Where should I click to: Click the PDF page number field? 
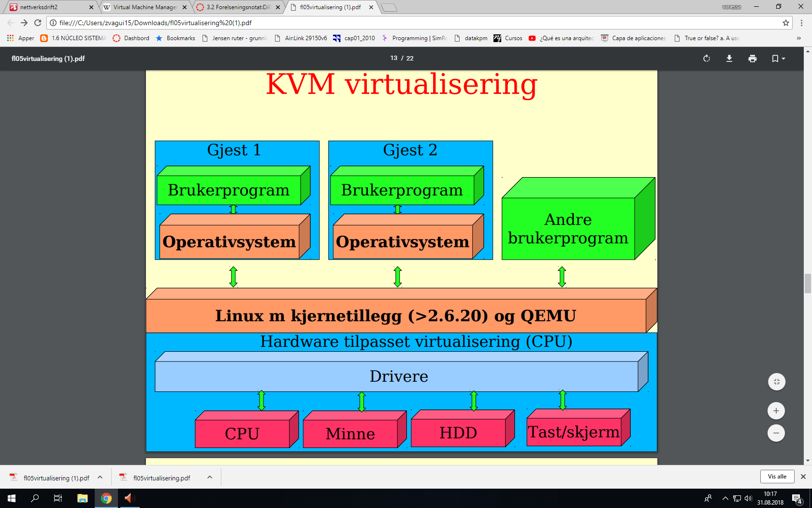pyautogui.click(x=394, y=58)
